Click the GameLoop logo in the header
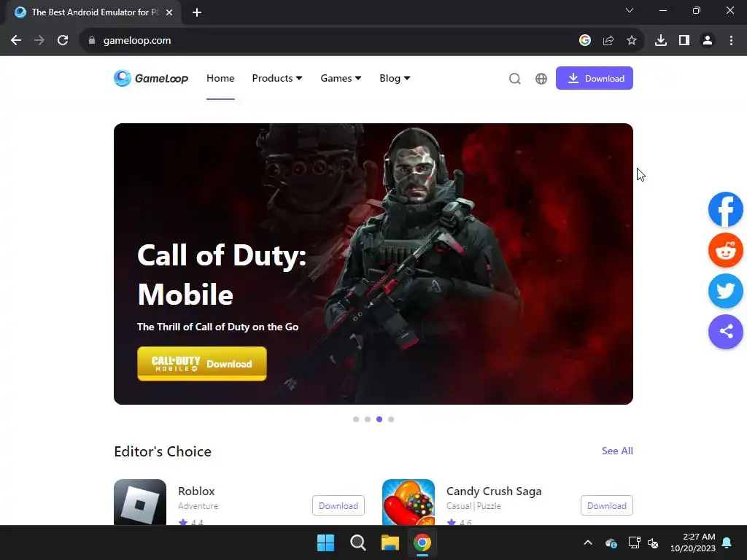The height and width of the screenshot is (560, 747). [x=151, y=78]
